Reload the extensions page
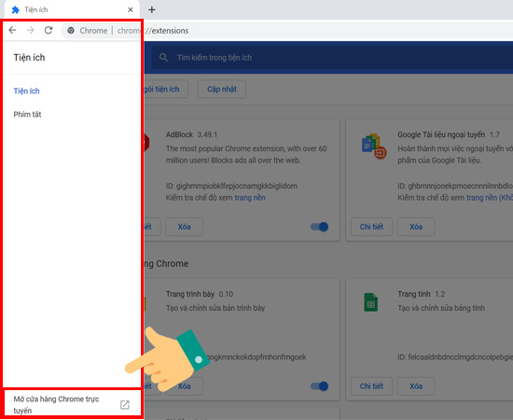This screenshot has height=420, width=513. (x=49, y=30)
